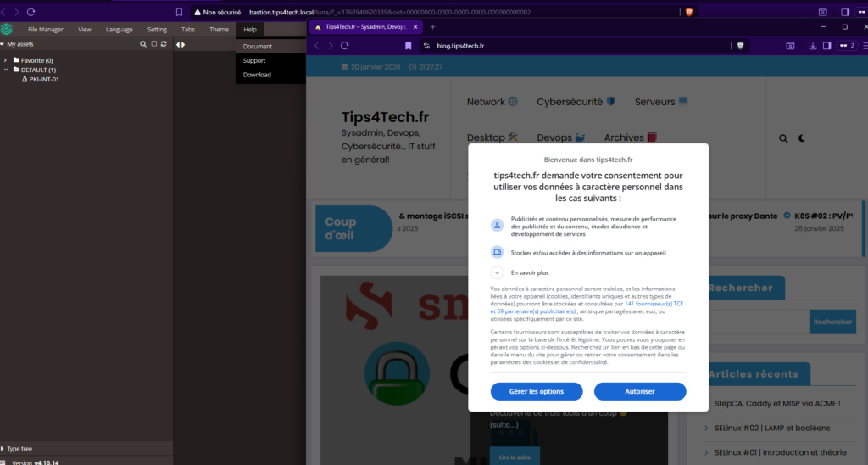Select Document from the Help menu
Viewport: 868px width, 465px height.
click(257, 47)
